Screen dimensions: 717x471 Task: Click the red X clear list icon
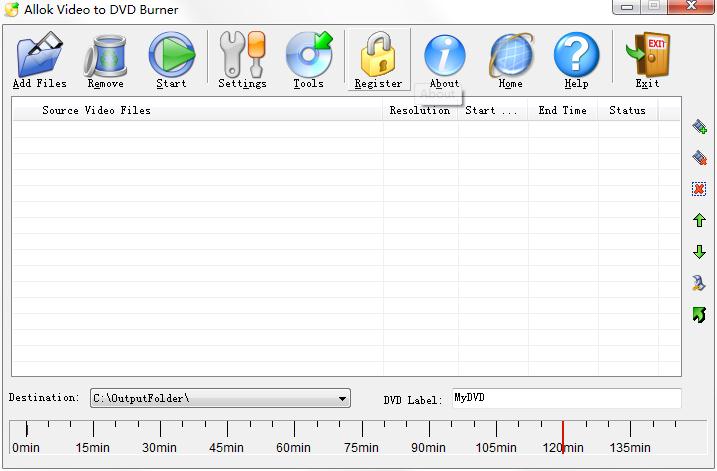pyautogui.click(x=699, y=189)
